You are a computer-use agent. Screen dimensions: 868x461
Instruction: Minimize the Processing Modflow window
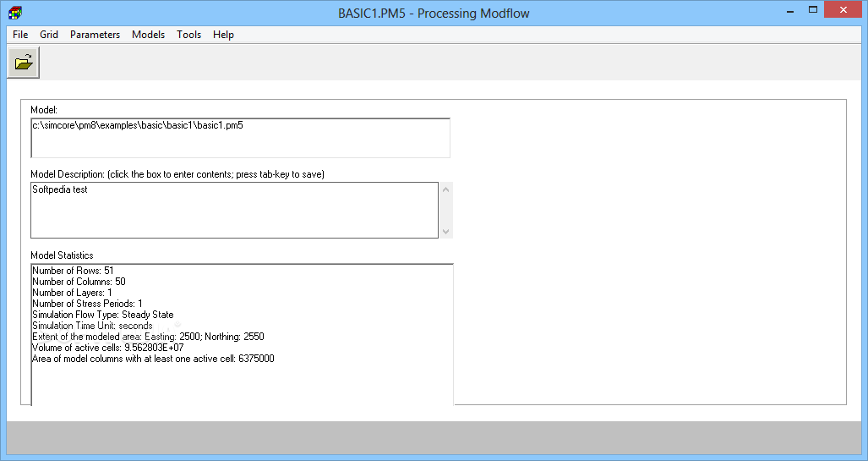point(790,10)
